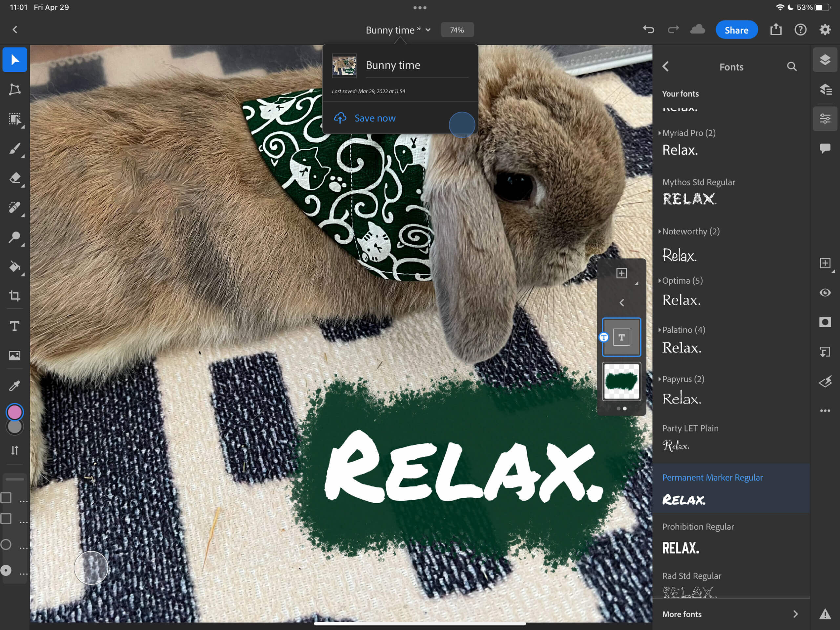Open the Place Image tool
The width and height of the screenshot is (840, 630).
14,355
